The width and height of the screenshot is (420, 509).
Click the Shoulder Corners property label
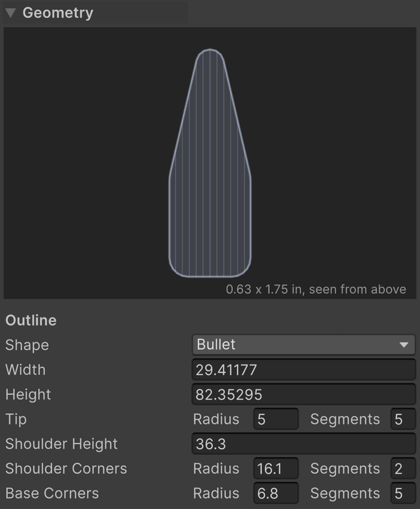[x=66, y=468]
